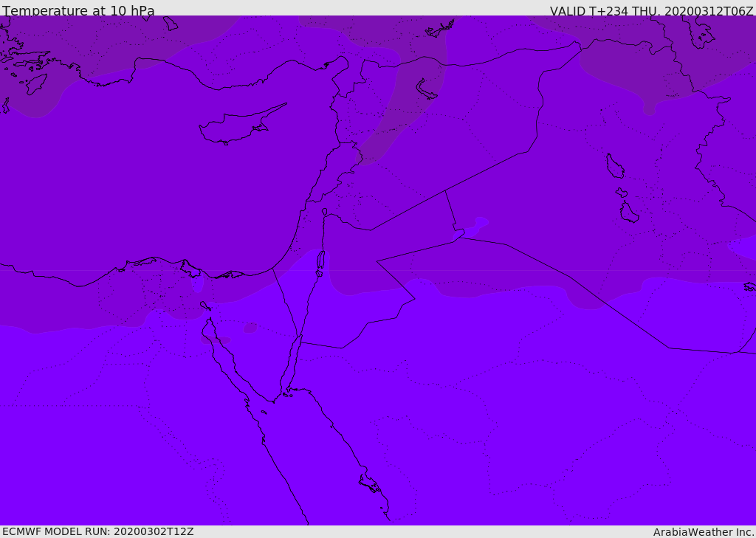The height and width of the screenshot is (538, 756).
Task: Click the small island in southern Red Sea
Action: [370, 484]
